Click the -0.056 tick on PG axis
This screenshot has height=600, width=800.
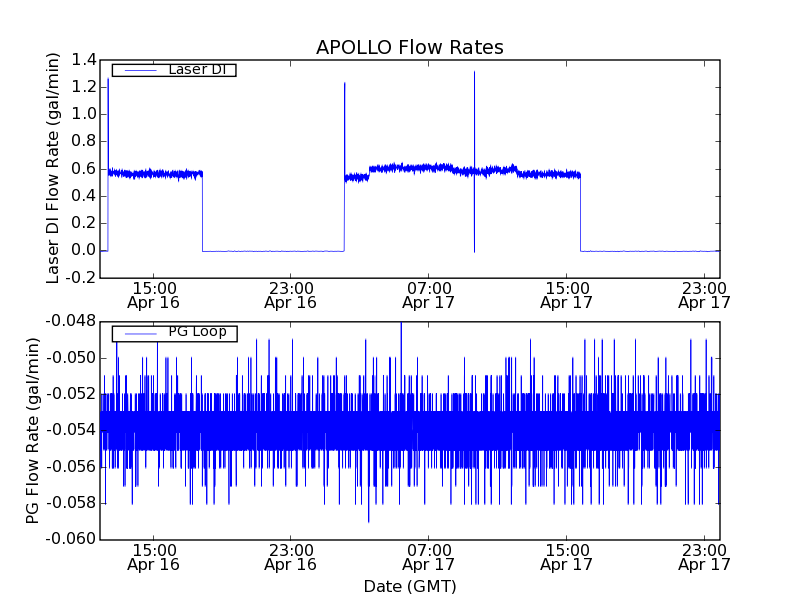pyautogui.click(x=71, y=467)
